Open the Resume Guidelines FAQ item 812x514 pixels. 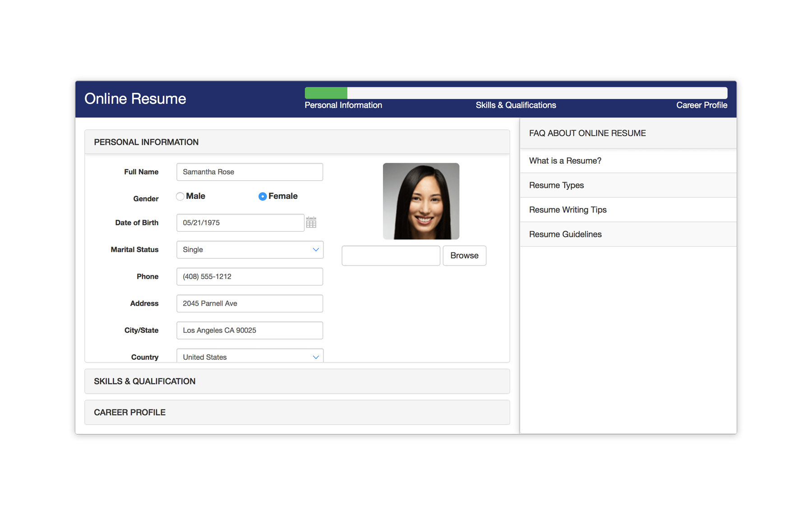[x=565, y=234]
